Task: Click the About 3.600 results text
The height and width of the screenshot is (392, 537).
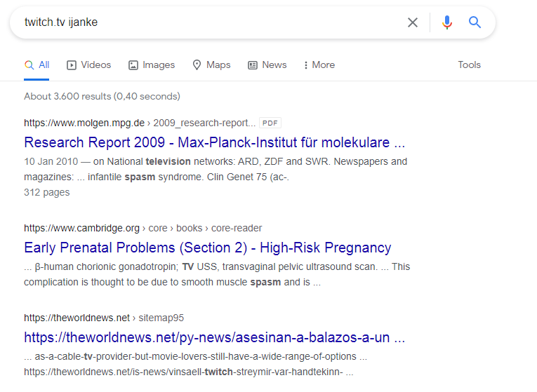Action: coord(102,97)
